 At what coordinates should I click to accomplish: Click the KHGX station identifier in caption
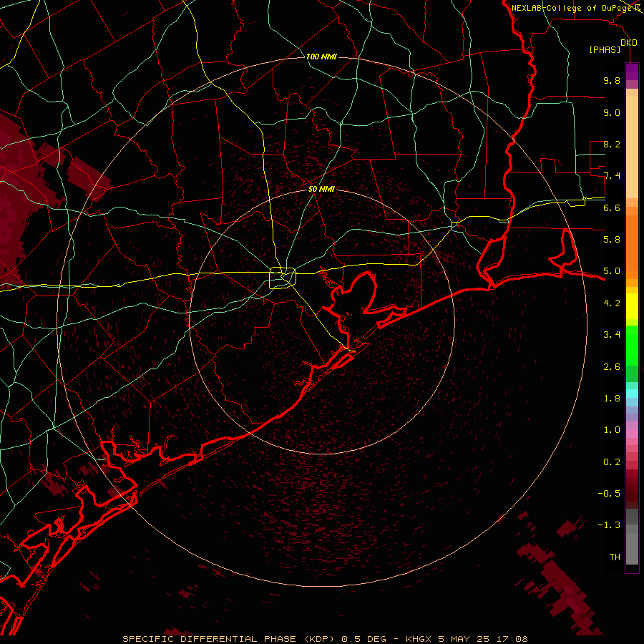click(418, 639)
